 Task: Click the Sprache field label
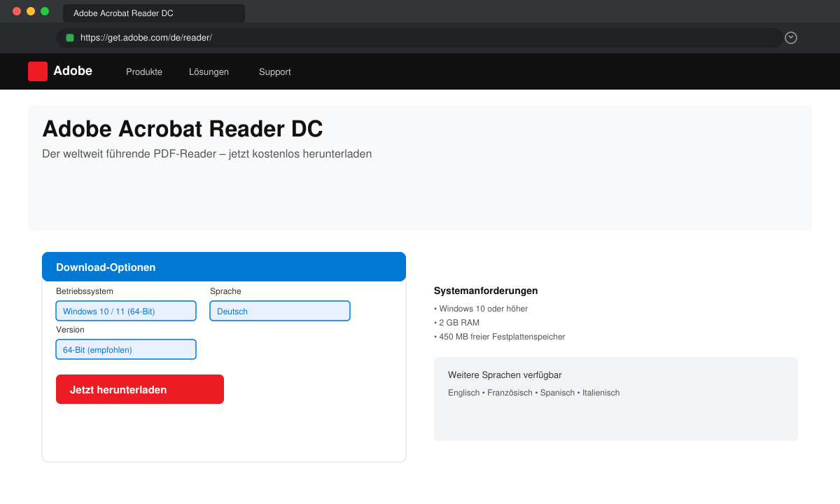(x=225, y=291)
